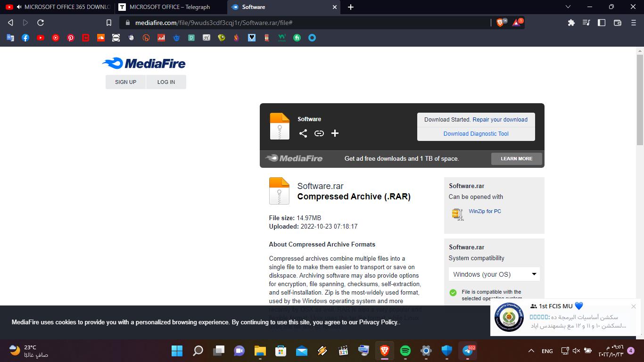644x362 pixels.
Task: Expand the tab search chevron
Action: [x=568, y=7]
